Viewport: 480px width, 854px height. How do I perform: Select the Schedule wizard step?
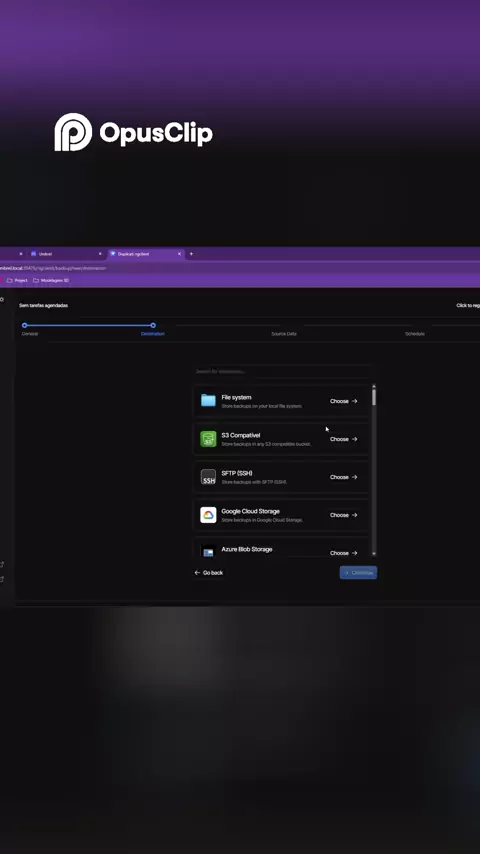[415, 334]
